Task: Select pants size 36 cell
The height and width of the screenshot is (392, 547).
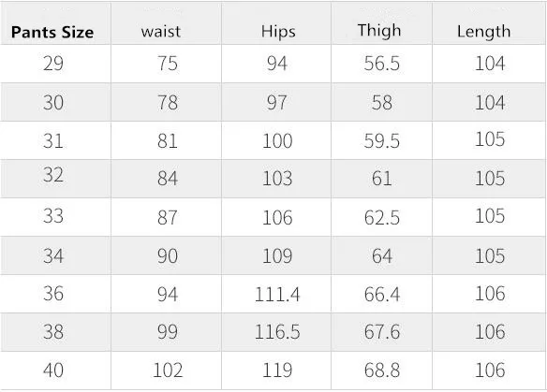Action: pos(53,293)
